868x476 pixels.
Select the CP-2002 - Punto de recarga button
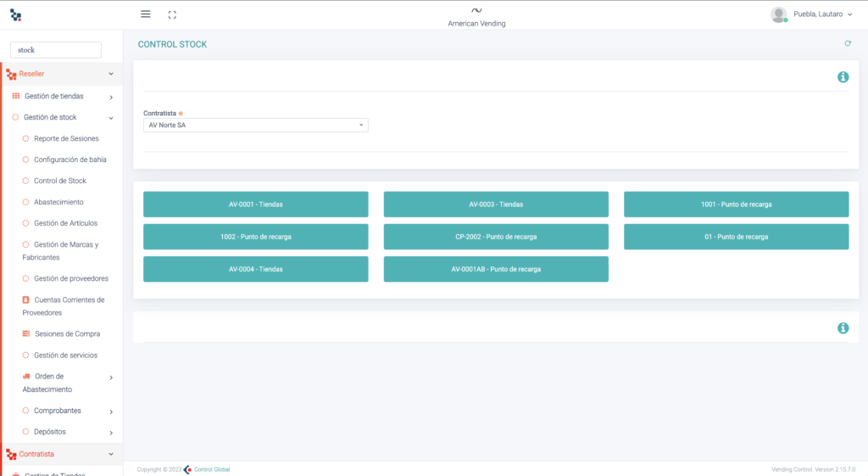[496, 237]
